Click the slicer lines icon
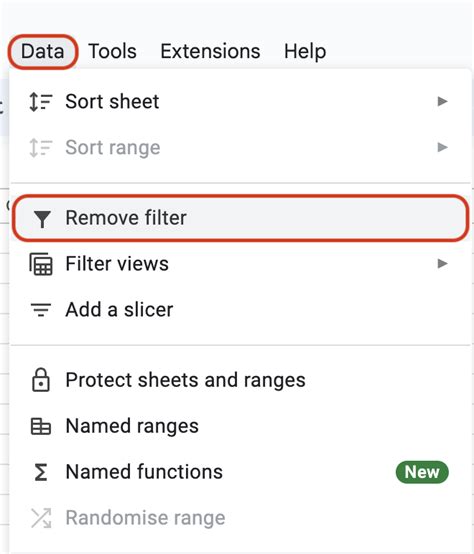This screenshot has width=474, height=554. click(x=41, y=310)
